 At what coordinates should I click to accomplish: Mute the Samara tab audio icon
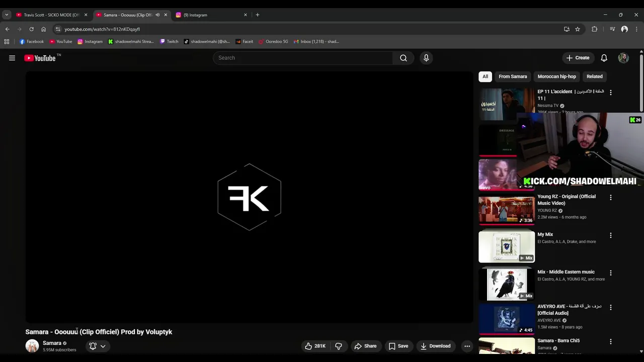click(x=157, y=15)
